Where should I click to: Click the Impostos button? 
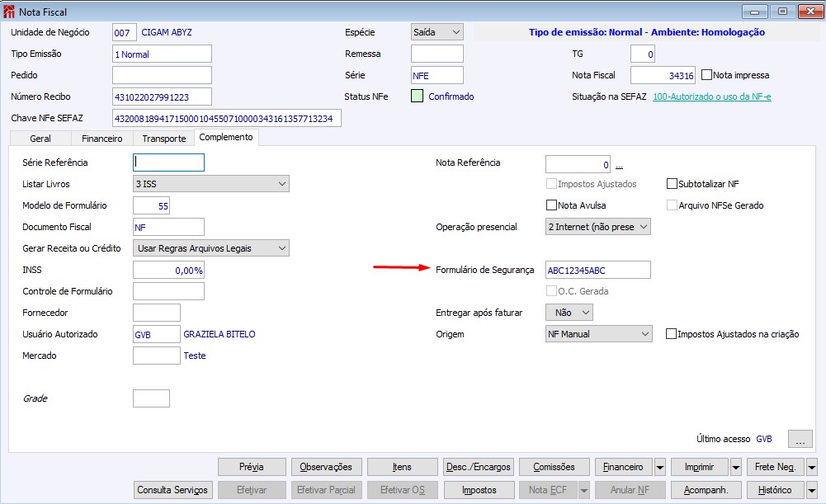[479, 490]
